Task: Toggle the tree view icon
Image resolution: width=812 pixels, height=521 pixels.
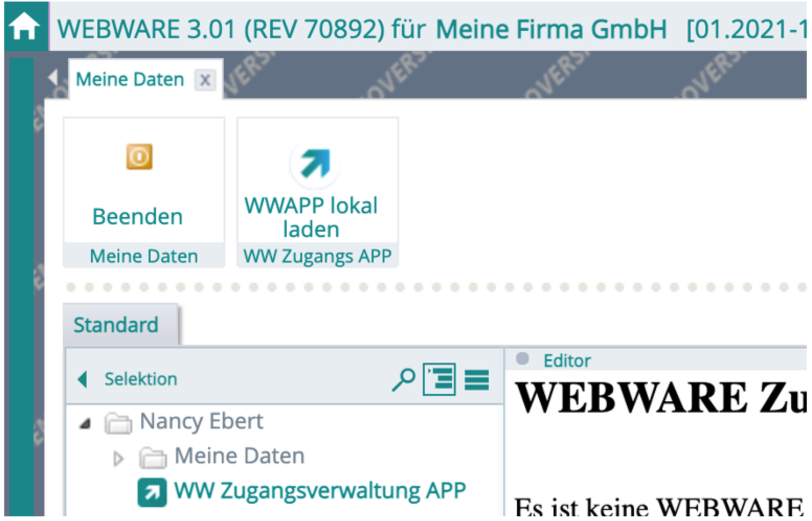Action: click(x=439, y=379)
